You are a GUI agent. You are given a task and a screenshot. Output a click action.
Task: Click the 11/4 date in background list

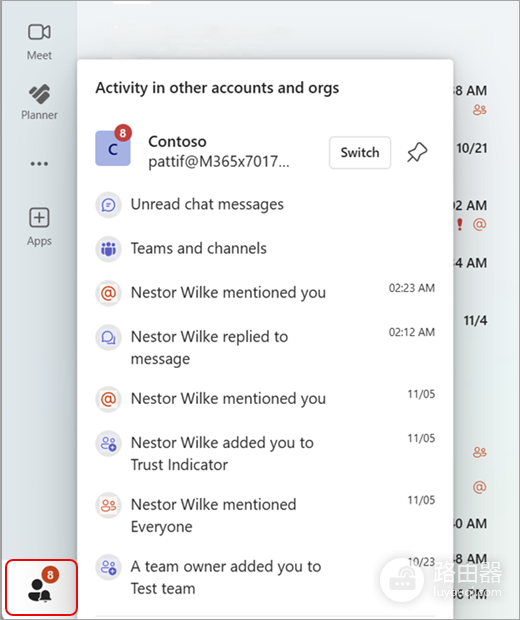(475, 320)
